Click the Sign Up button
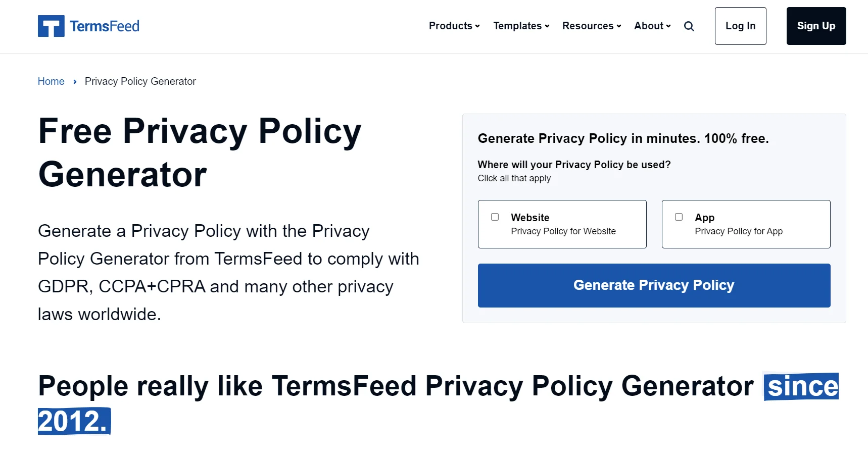This screenshot has height=459, width=868. tap(815, 26)
